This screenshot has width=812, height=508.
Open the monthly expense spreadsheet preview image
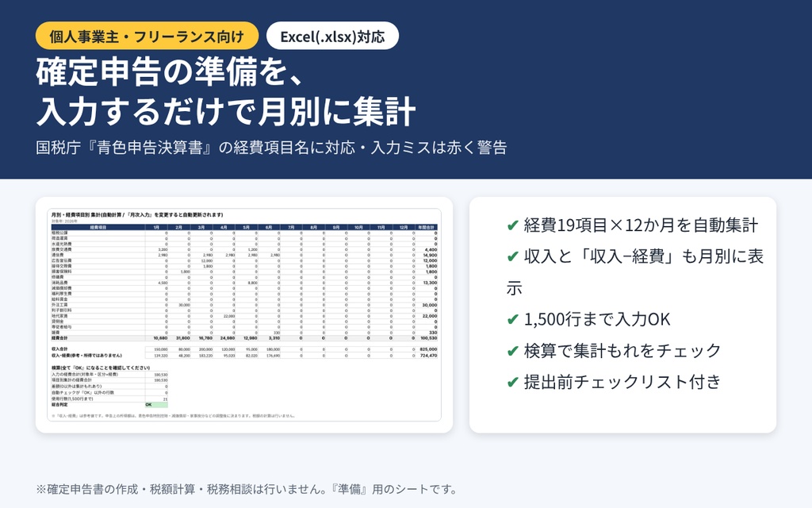pyautogui.click(x=244, y=314)
